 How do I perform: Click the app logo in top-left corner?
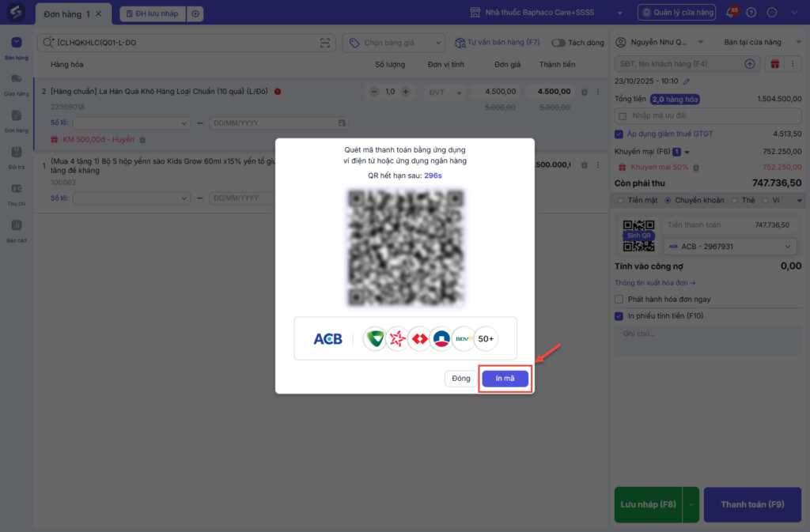tap(16, 12)
